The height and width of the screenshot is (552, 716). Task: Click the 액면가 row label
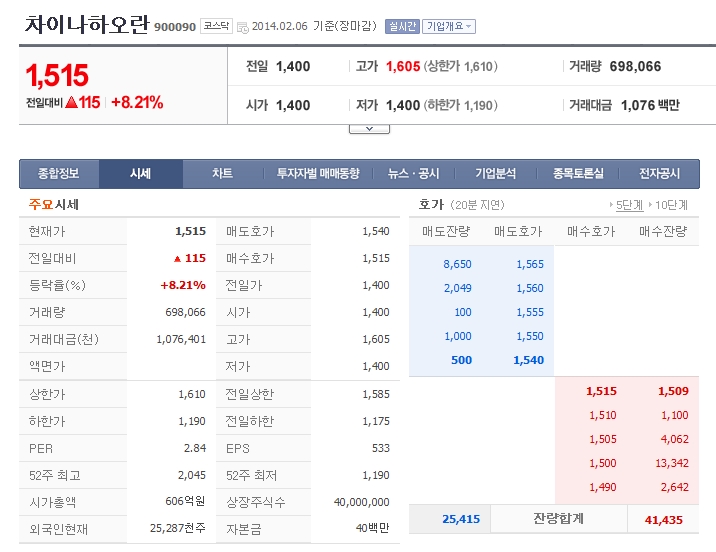tap(47, 366)
